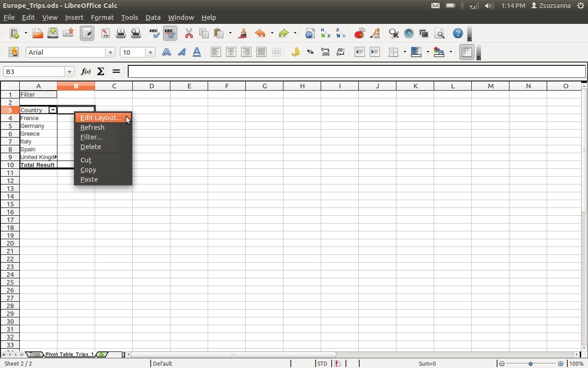588x368 pixels.
Task: Center text horizontally in cell
Action: coord(231,52)
